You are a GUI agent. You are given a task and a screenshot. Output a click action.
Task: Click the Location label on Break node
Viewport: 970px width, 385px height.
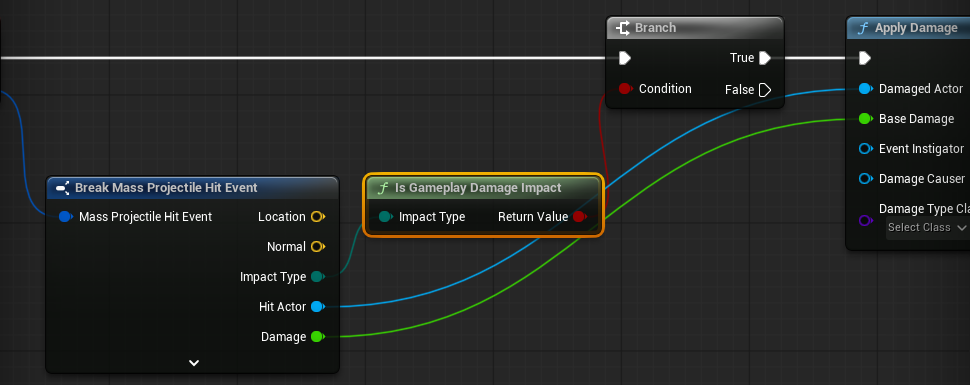coord(281,217)
